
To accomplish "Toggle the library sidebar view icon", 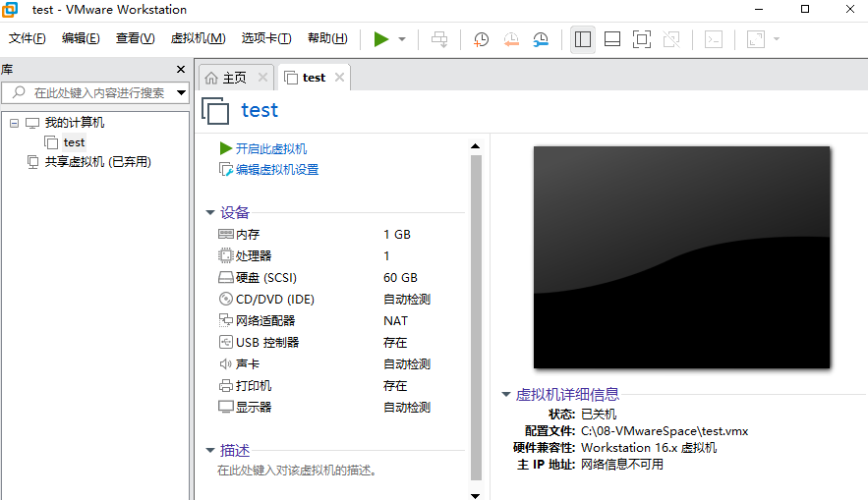I will 583,39.
